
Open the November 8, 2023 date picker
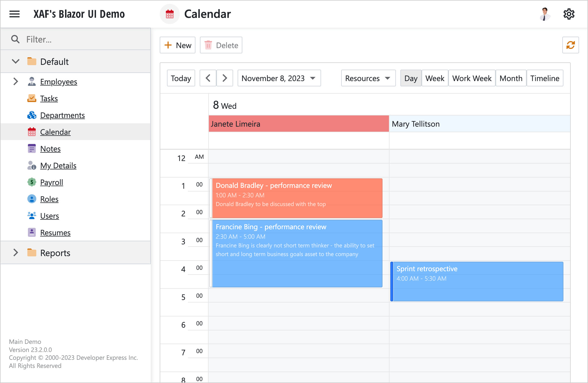(x=279, y=78)
